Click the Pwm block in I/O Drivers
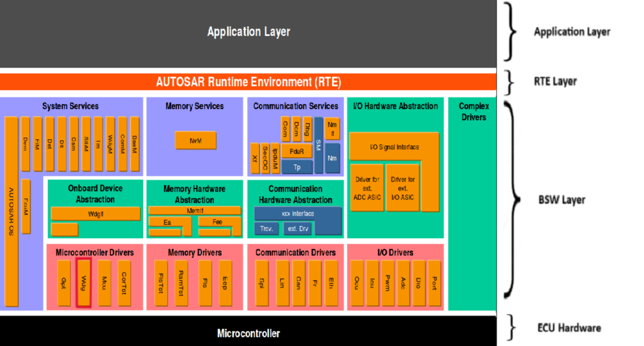644x346 pixels. (388, 283)
